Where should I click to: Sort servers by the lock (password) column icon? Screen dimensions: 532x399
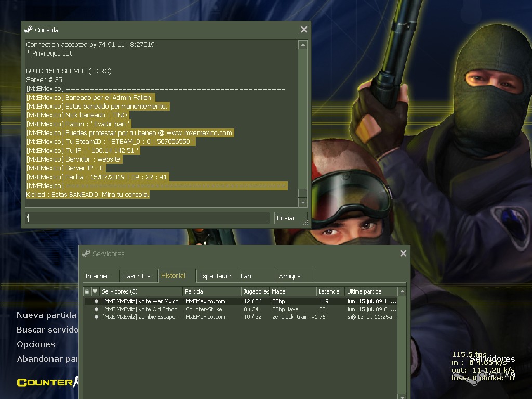[87, 291]
